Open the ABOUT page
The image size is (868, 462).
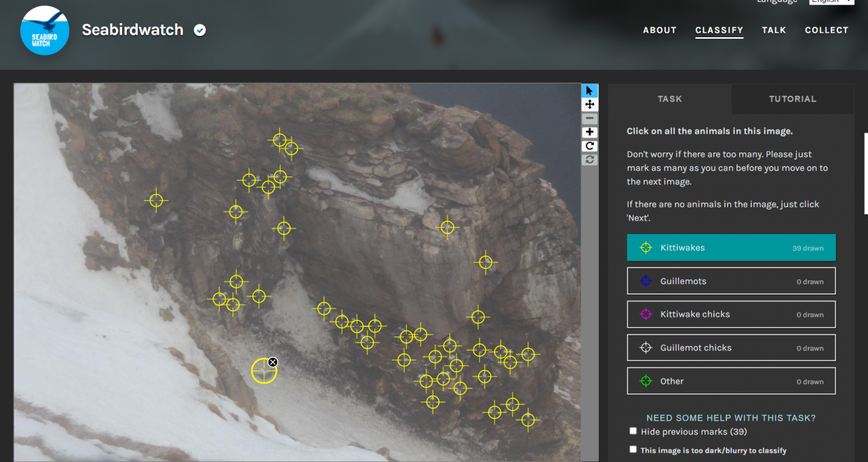click(x=660, y=30)
